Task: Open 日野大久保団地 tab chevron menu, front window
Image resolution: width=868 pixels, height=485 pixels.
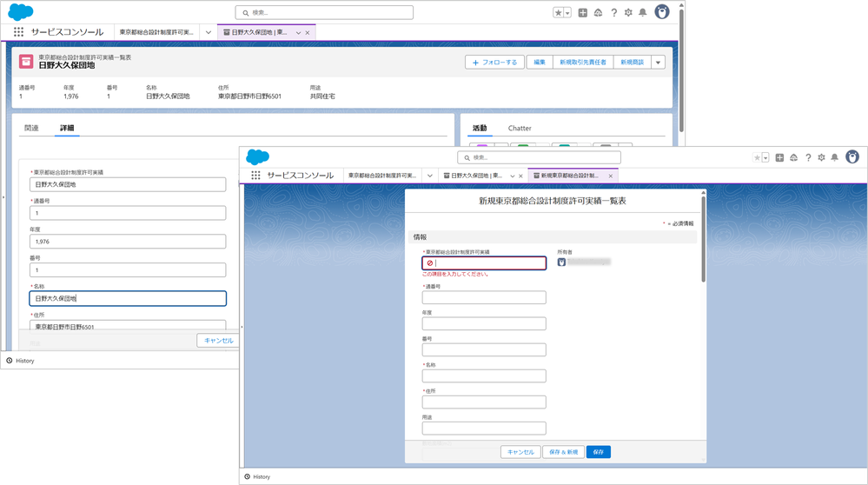Action: 512,176
